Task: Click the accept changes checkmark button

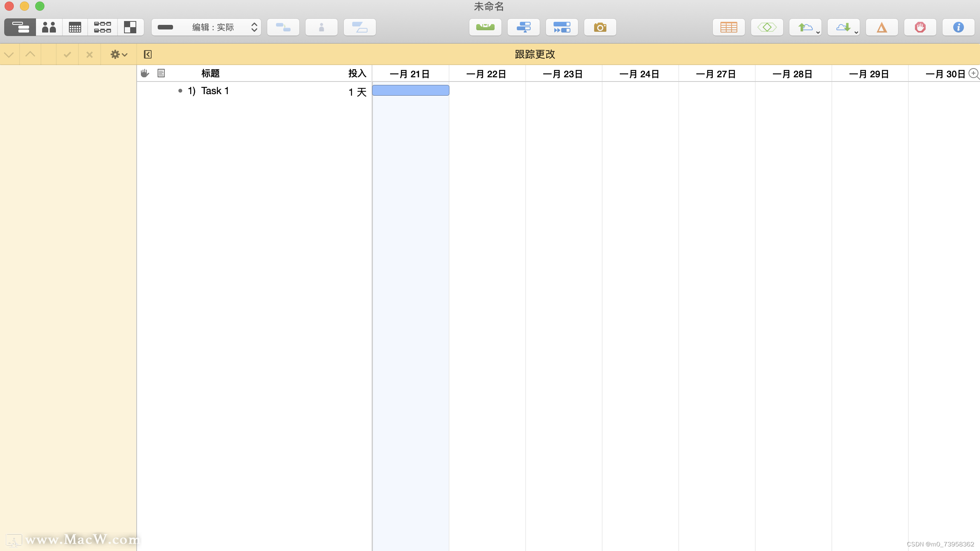Action: [66, 54]
